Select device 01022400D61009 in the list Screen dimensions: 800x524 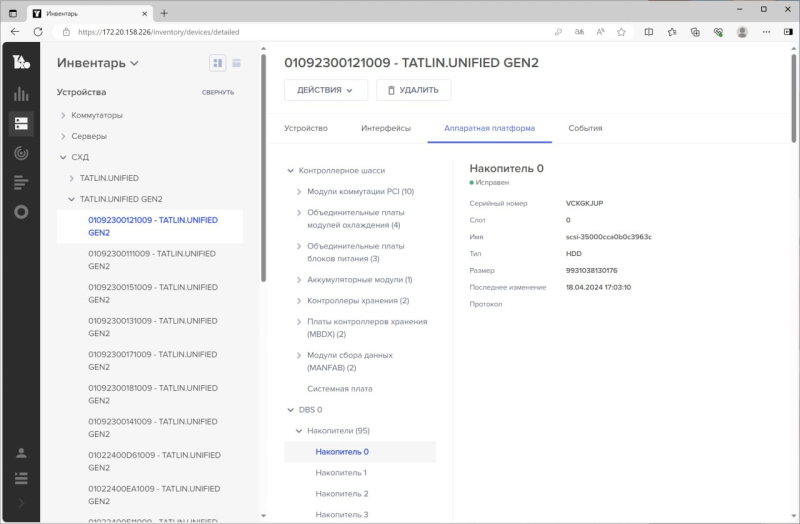pyautogui.click(x=153, y=461)
